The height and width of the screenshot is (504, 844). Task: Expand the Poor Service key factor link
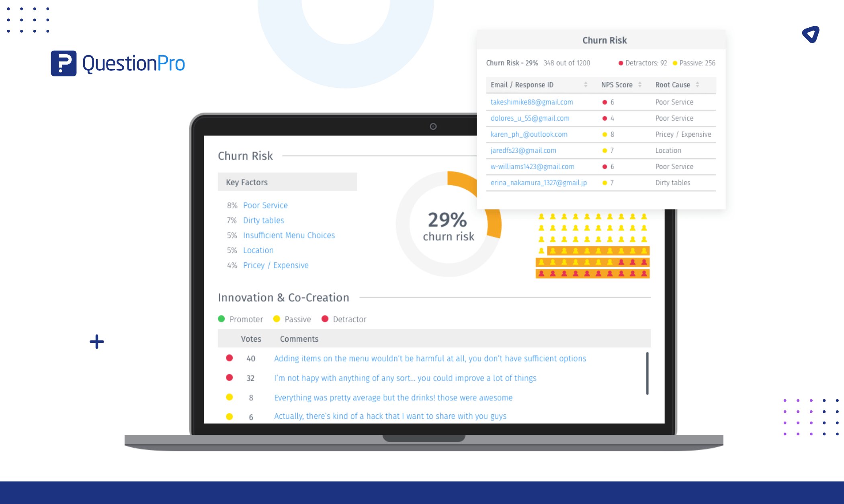264,205
